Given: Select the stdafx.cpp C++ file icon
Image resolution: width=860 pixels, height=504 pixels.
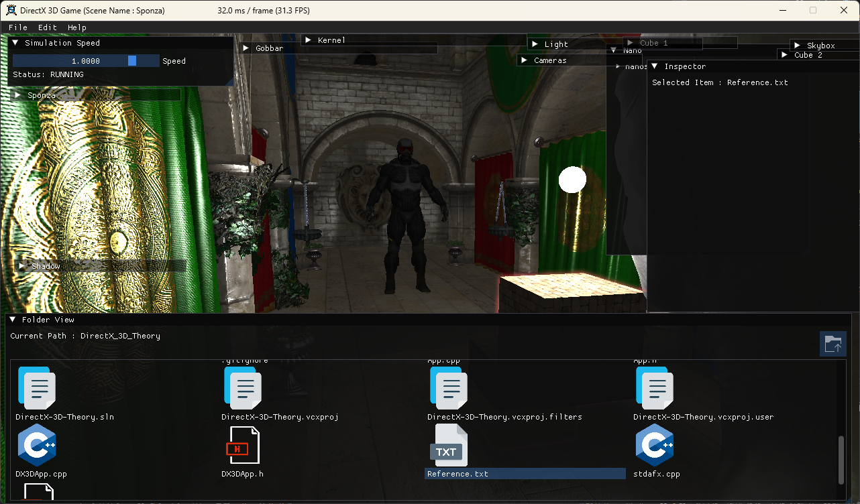Looking at the screenshot, I should [x=655, y=444].
